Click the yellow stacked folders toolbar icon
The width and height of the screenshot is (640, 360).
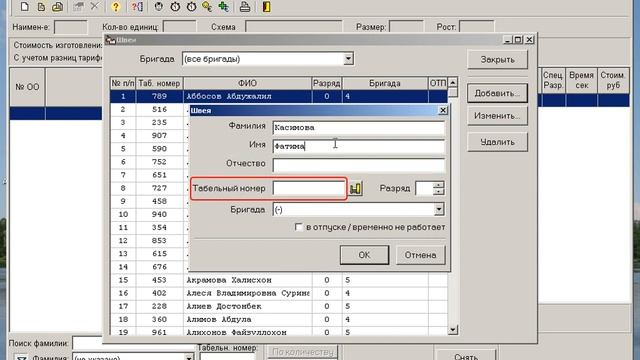point(58,7)
